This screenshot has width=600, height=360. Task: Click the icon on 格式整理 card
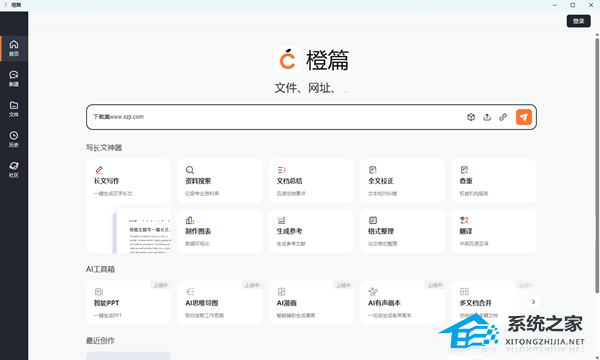tap(373, 220)
